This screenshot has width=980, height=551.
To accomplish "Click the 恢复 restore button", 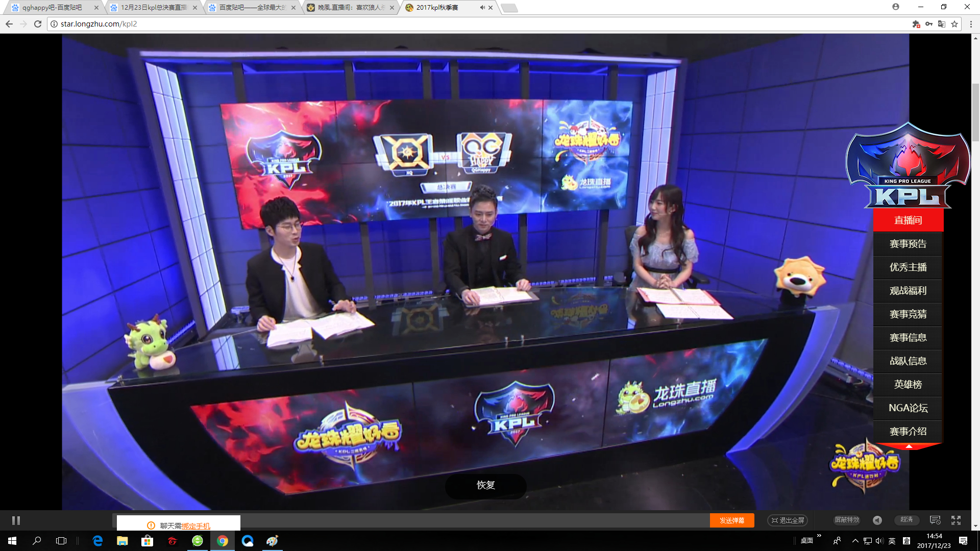I will [485, 485].
